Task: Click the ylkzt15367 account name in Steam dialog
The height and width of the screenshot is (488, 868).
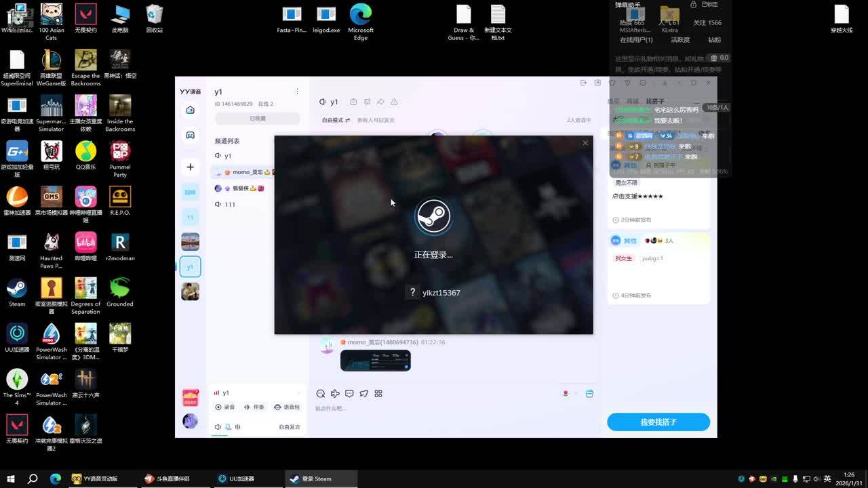Action: (441, 293)
